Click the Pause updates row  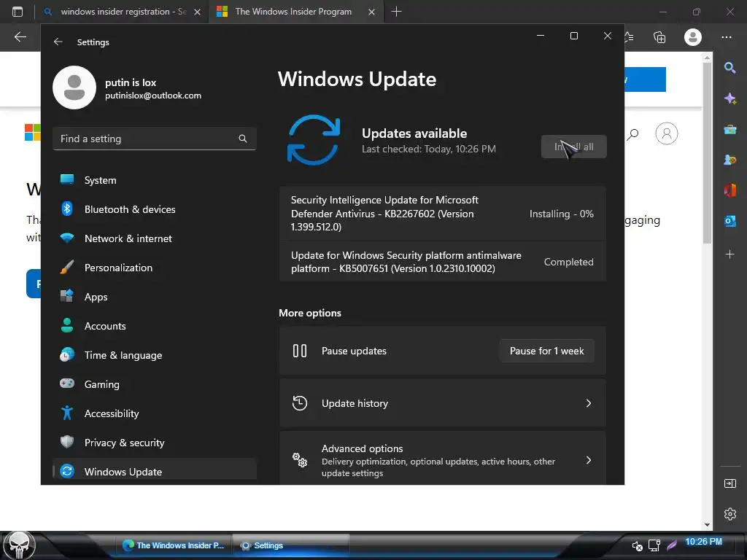442,351
